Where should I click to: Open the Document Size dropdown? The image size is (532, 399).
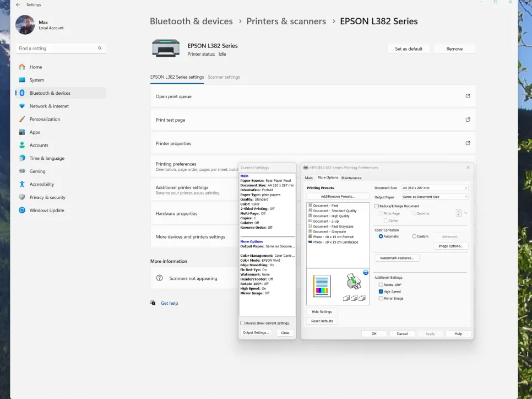[x=435, y=188]
